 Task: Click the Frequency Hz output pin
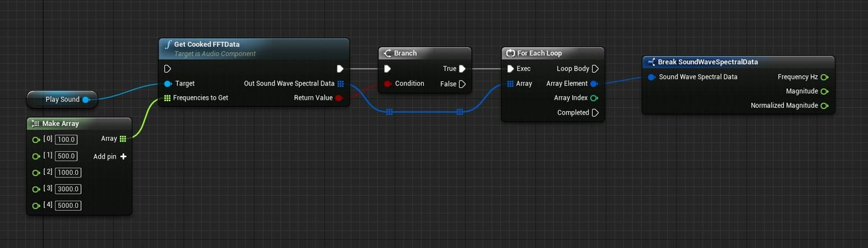(x=825, y=77)
